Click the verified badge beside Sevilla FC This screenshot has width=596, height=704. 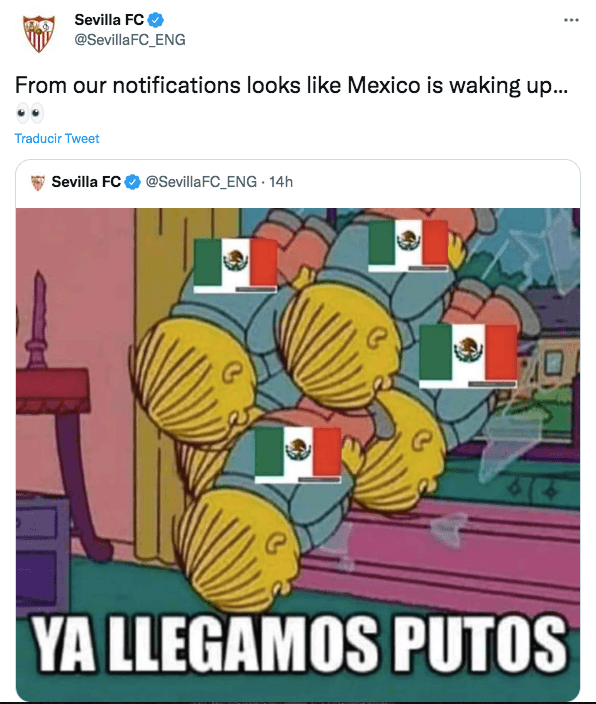[x=156, y=20]
